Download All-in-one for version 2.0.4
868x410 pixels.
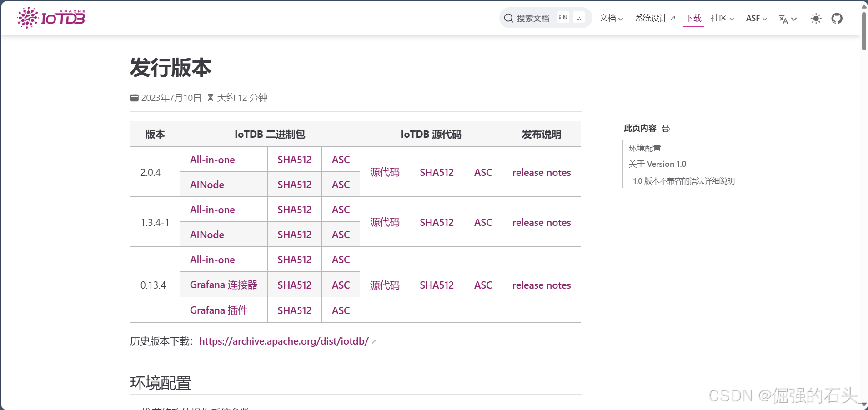point(212,160)
